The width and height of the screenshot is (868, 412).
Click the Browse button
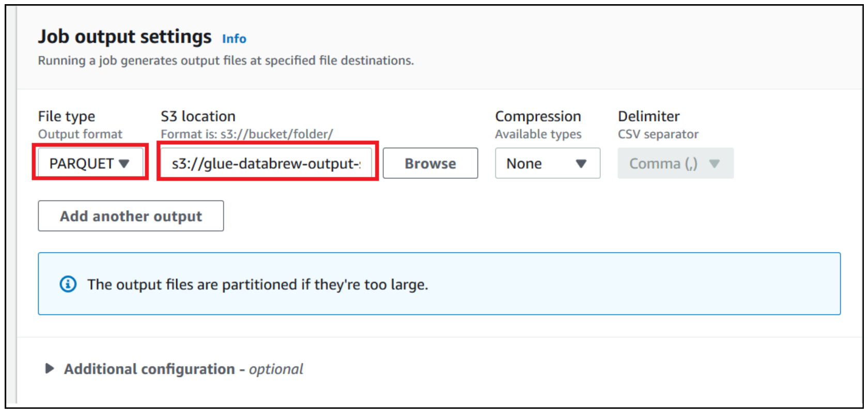[430, 163]
